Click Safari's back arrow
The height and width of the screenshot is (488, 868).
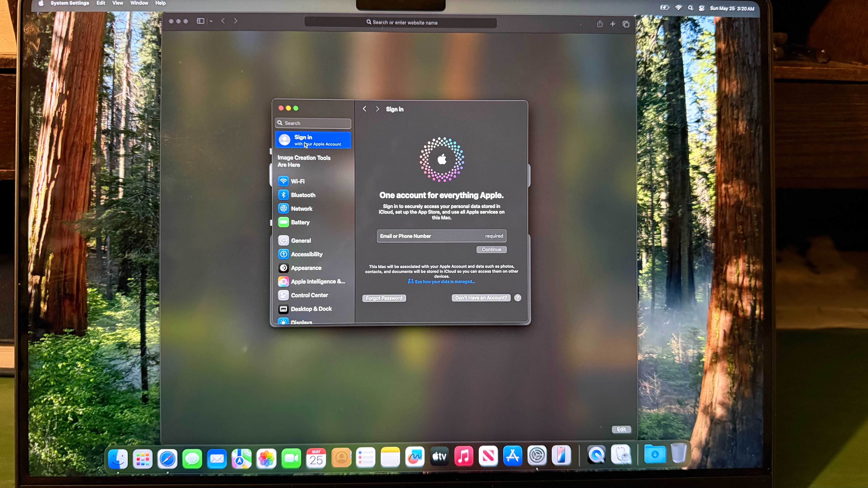[x=223, y=21]
